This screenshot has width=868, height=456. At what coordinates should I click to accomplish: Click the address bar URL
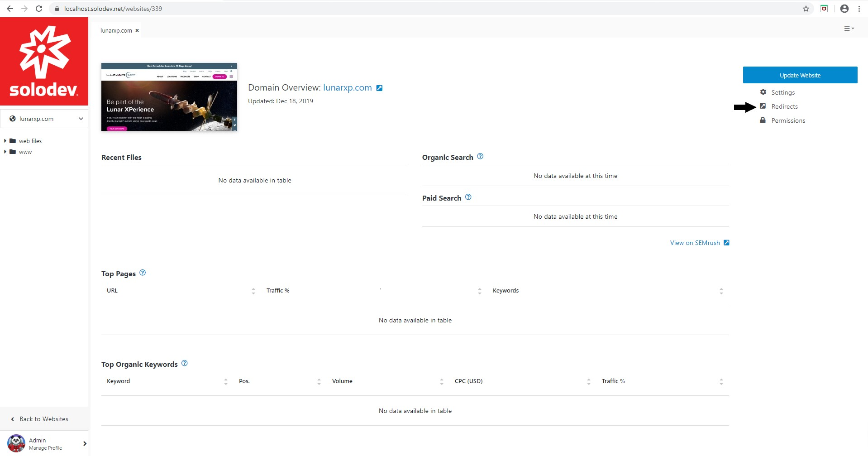click(x=113, y=9)
